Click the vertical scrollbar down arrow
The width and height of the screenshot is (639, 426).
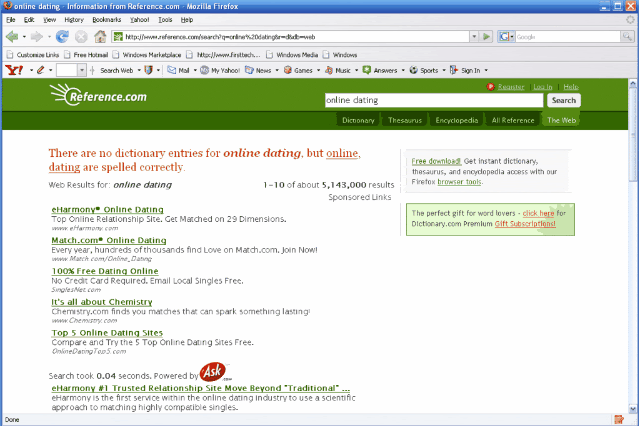[x=632, y=408]
